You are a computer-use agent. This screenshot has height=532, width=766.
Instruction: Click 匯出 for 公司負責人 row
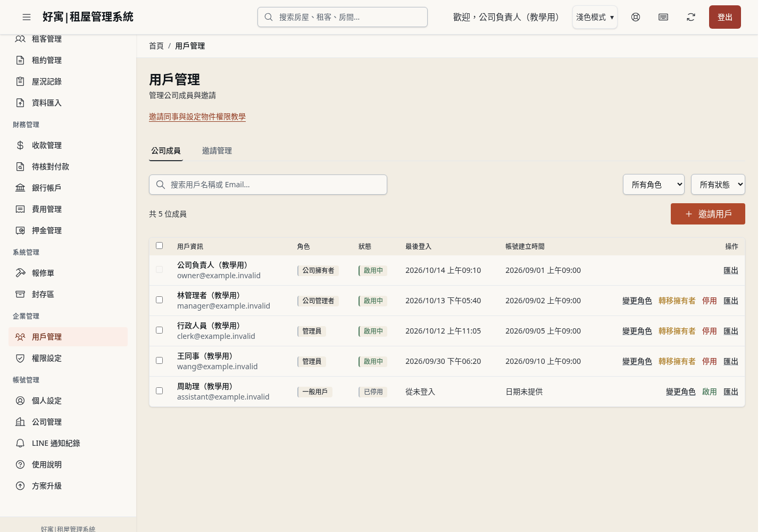click(731, 270)
